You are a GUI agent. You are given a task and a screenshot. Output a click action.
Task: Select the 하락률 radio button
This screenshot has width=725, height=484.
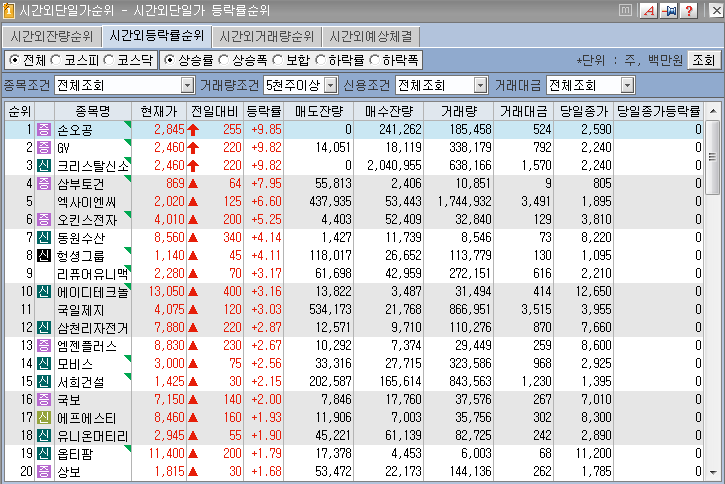(320, 60)
